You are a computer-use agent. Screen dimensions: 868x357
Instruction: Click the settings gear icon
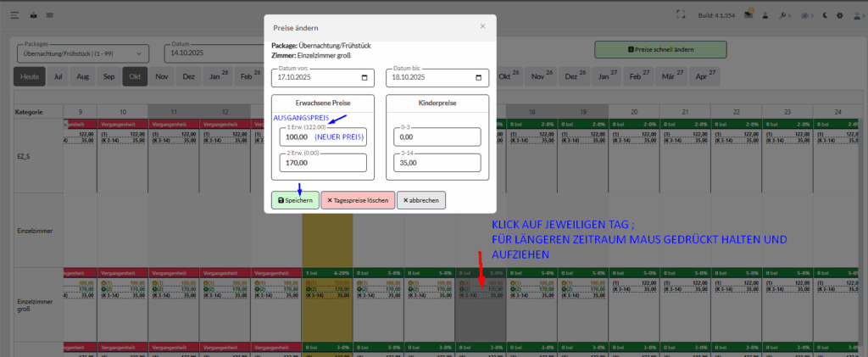[x=839, y=14]
